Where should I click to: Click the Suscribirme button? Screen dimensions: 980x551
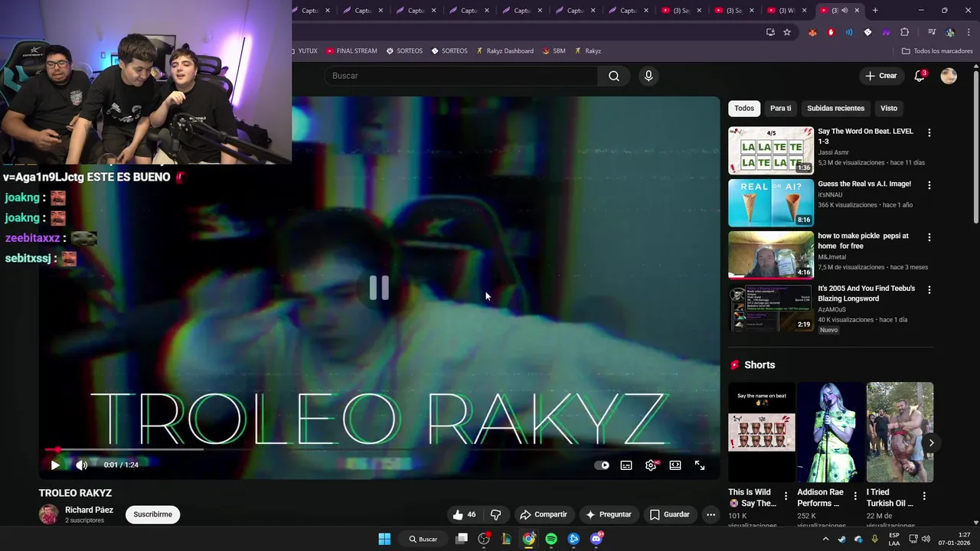click(152, 514)
